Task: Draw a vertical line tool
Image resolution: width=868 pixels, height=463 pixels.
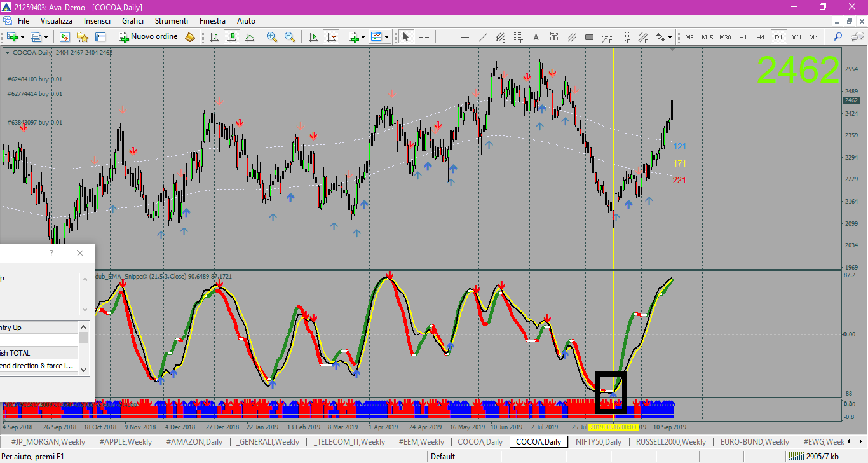Action: pyautogui.click(x=447, y=37)
